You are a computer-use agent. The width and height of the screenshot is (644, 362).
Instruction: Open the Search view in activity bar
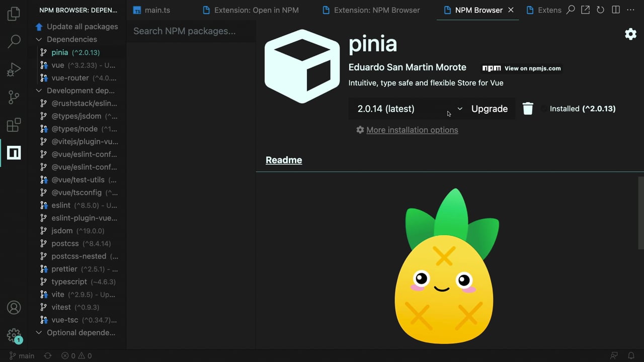click(14, 41)
